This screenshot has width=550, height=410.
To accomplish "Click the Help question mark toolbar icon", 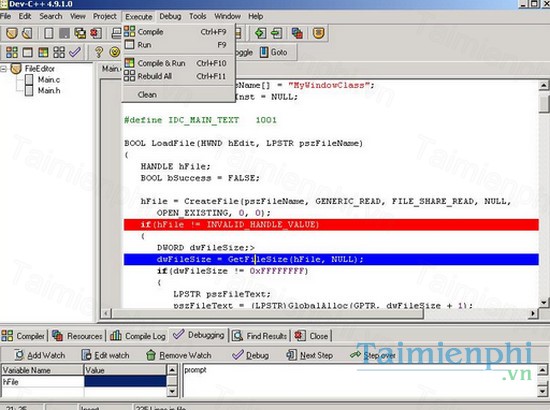I will [99, 52].
